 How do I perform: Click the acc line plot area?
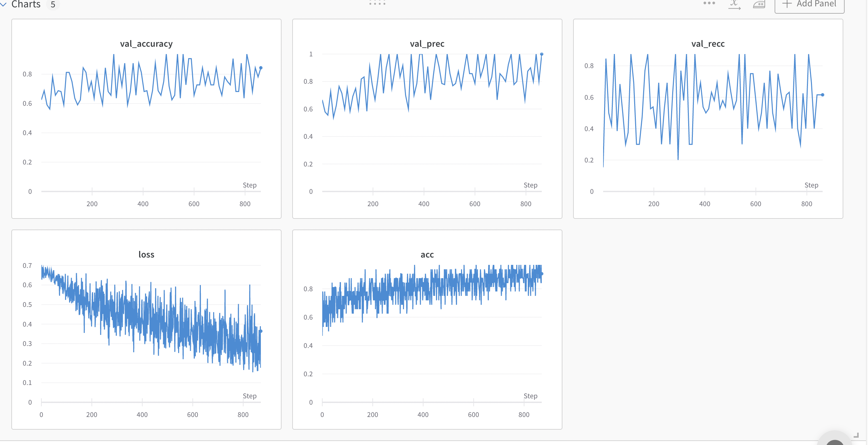click(432, 334)
